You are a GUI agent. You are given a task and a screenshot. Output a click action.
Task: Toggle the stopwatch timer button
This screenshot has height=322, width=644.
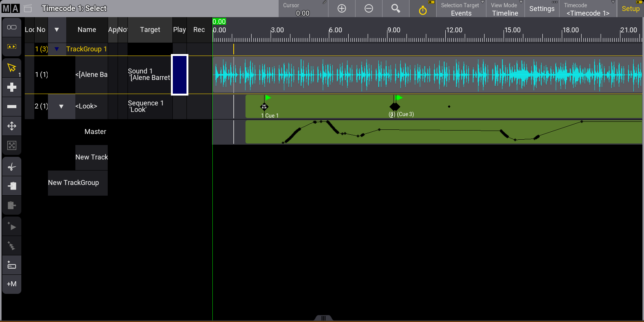click(x=422, y=9)
